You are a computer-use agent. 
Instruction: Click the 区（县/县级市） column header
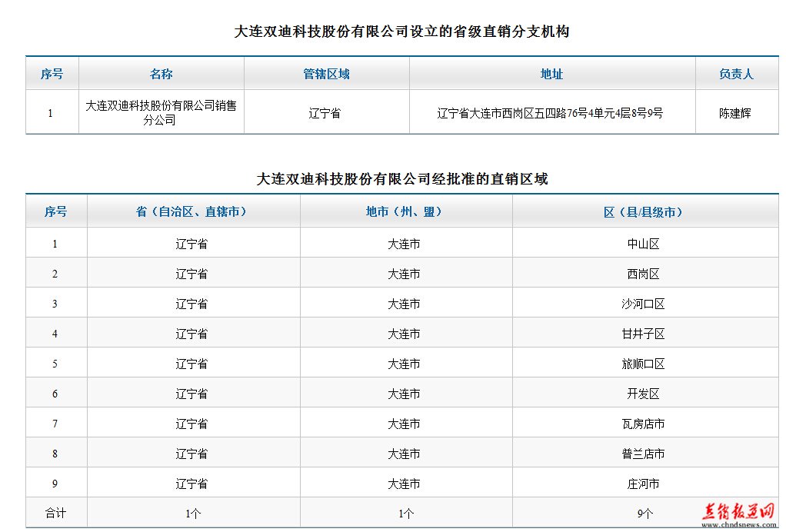(x=645, y=212)
